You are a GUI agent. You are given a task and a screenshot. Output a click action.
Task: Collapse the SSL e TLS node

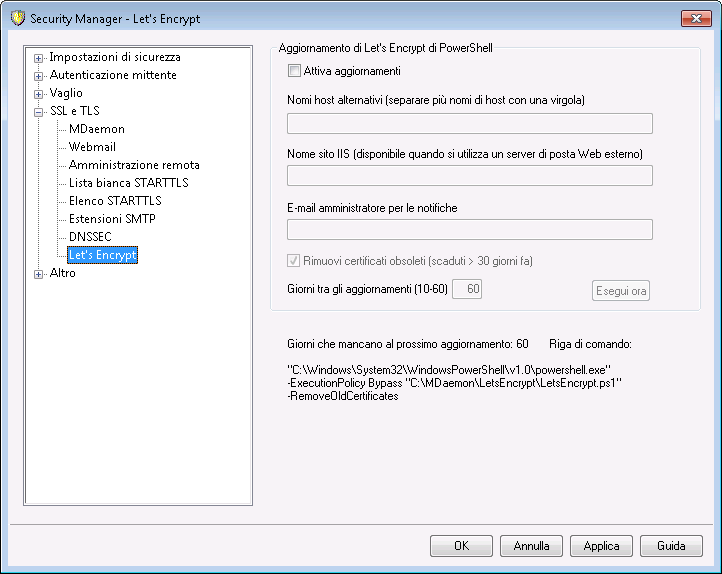click(39, 112)
